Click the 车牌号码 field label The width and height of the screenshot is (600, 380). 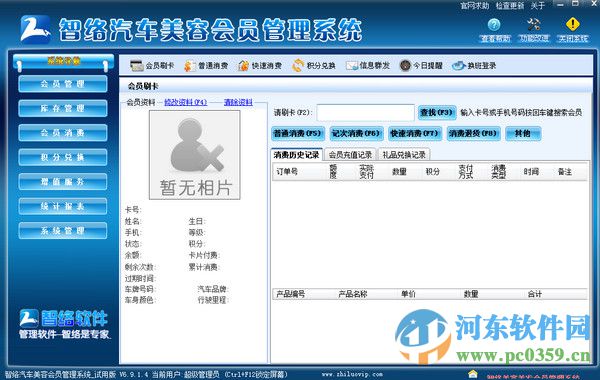(140, 289)
